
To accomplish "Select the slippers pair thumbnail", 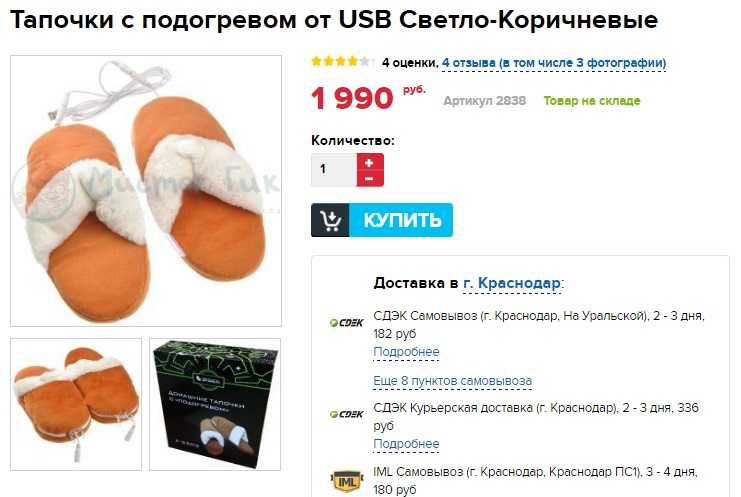I will pos(76,404).
